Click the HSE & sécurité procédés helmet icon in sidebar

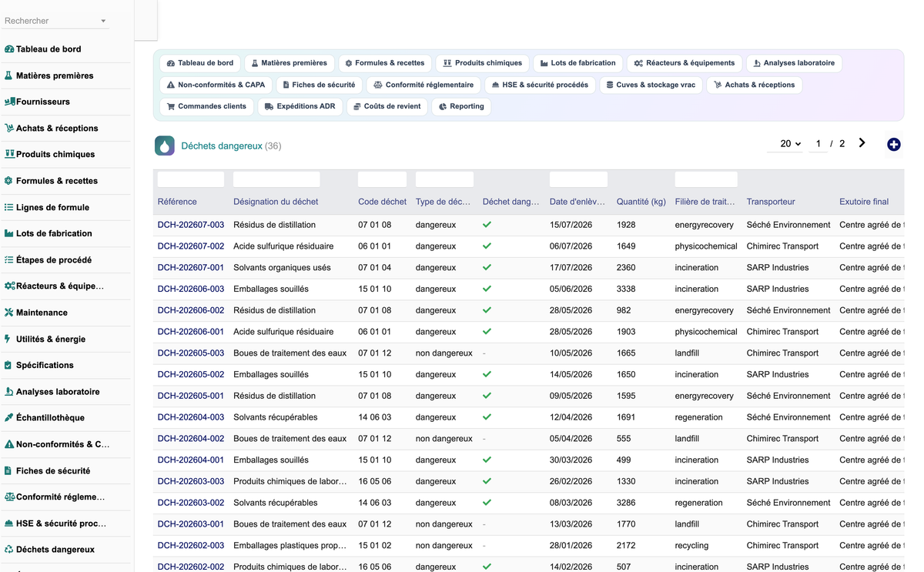(9, 523)
